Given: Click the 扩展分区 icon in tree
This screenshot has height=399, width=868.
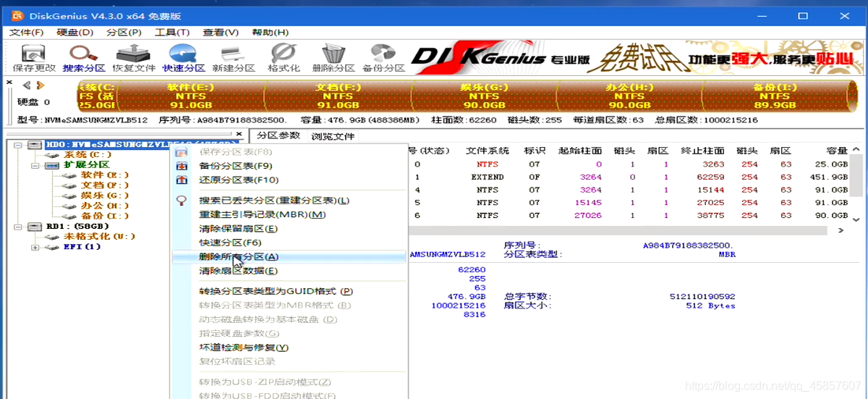Looking at the screenshot, I should point(52,165).
